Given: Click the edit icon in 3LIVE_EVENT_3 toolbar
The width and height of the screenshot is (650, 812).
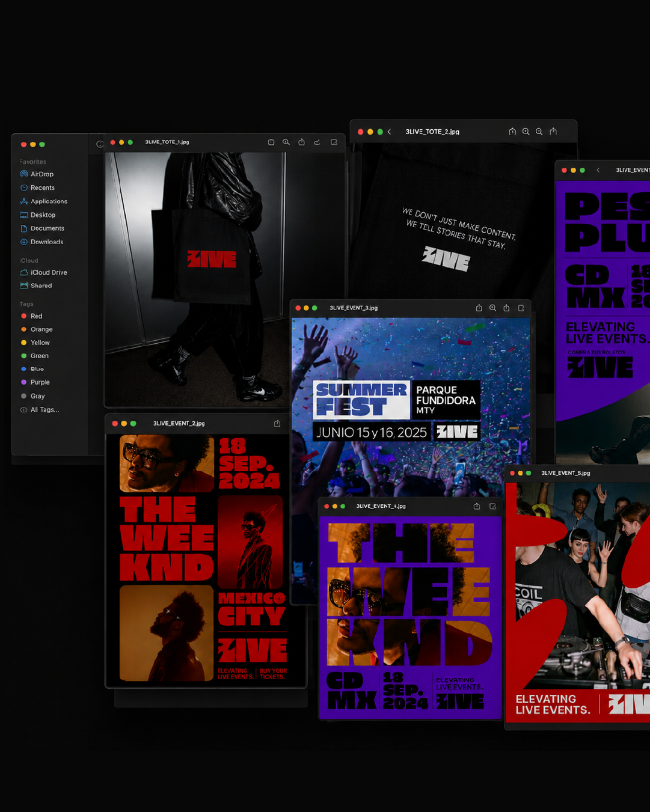Looking at the screenshot, I should pyautogui.click(x=521, y=308).
